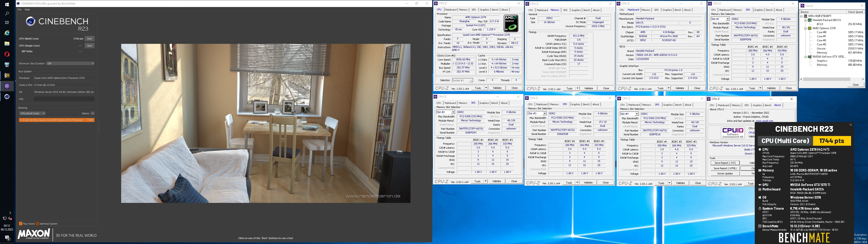Select the orange ranking entry for Opteron
868x244 pixels.
coord(57,120)
